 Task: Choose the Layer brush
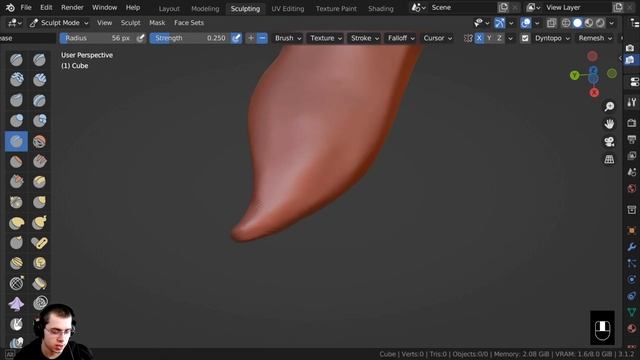[40, 100]
